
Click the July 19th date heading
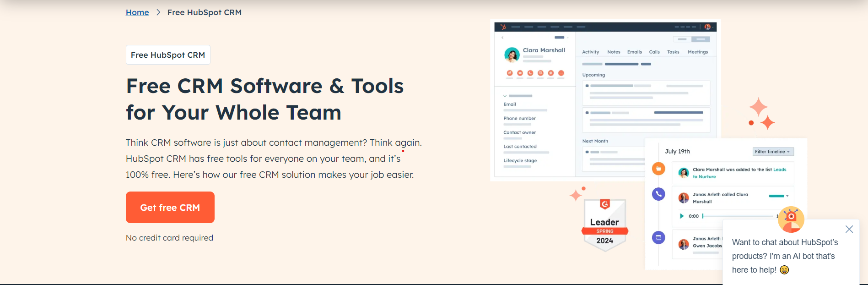[x=677, y=151]
